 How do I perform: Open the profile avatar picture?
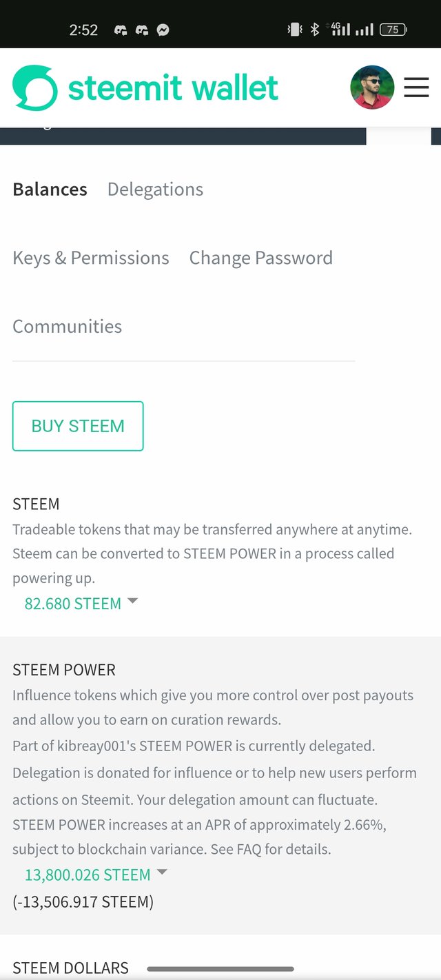pos(372,88)
